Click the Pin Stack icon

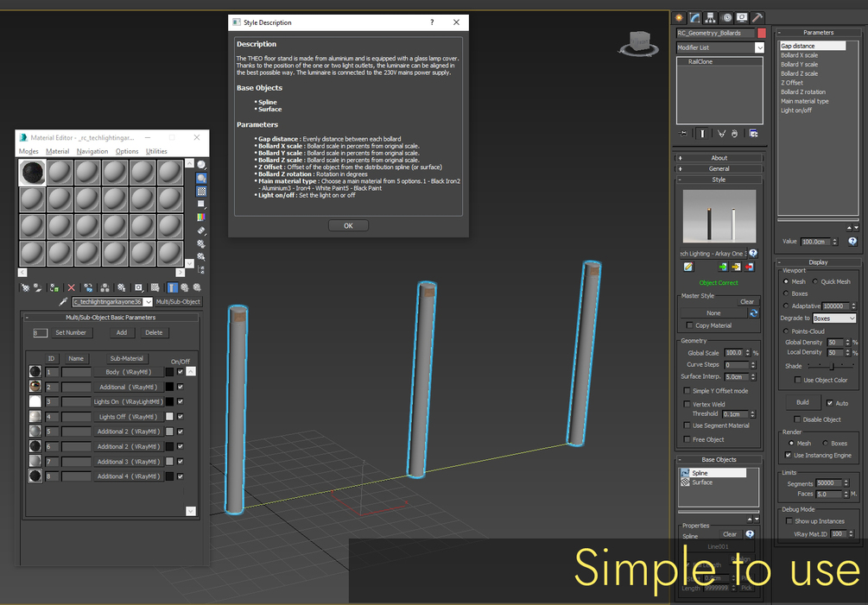click(683, 133)
